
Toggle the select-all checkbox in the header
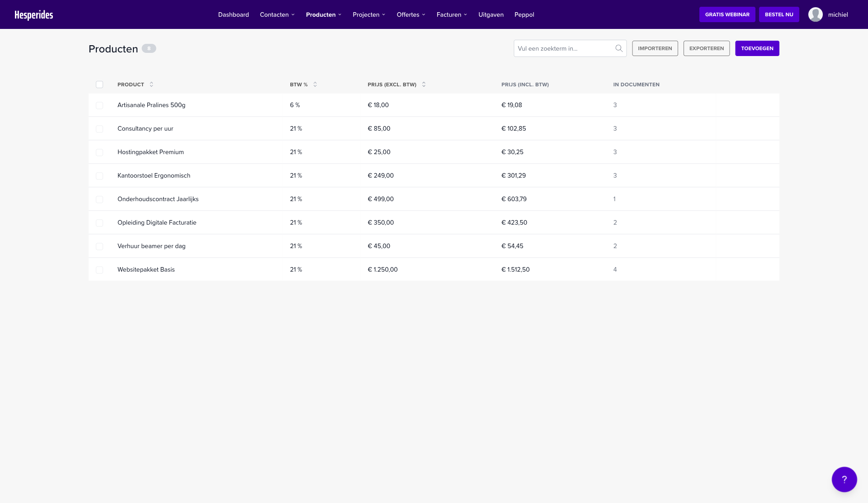tap(99, 85)
